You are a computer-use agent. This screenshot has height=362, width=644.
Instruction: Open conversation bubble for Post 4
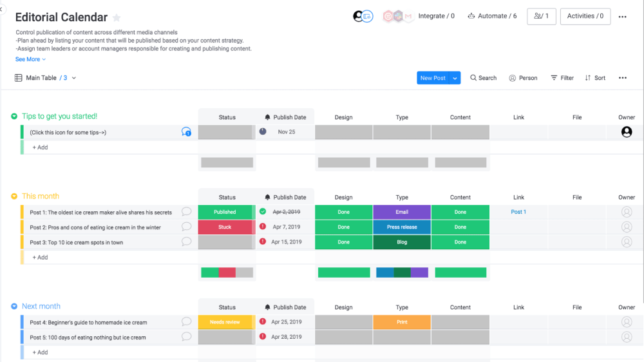(187, 321)
